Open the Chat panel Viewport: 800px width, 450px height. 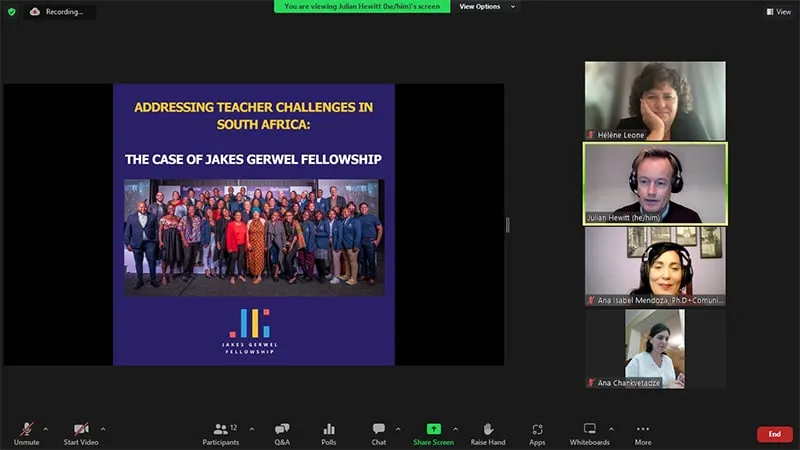coord(379,431)
